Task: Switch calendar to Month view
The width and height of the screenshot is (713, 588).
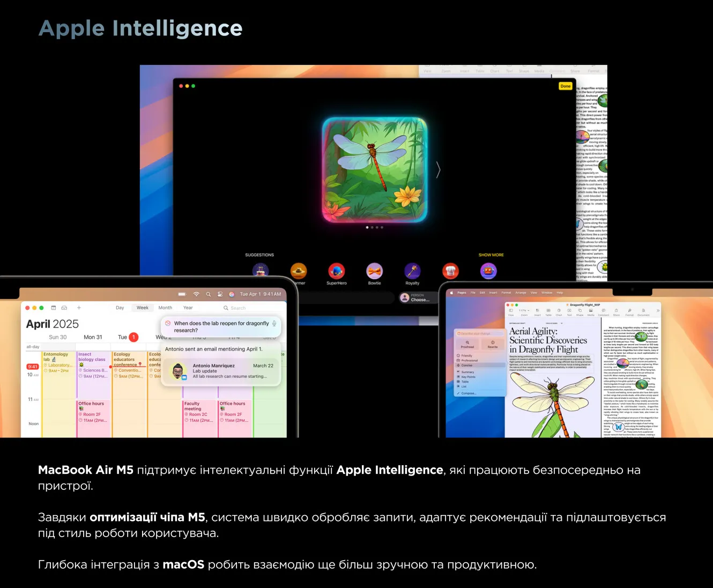Action: click(165, 308)
